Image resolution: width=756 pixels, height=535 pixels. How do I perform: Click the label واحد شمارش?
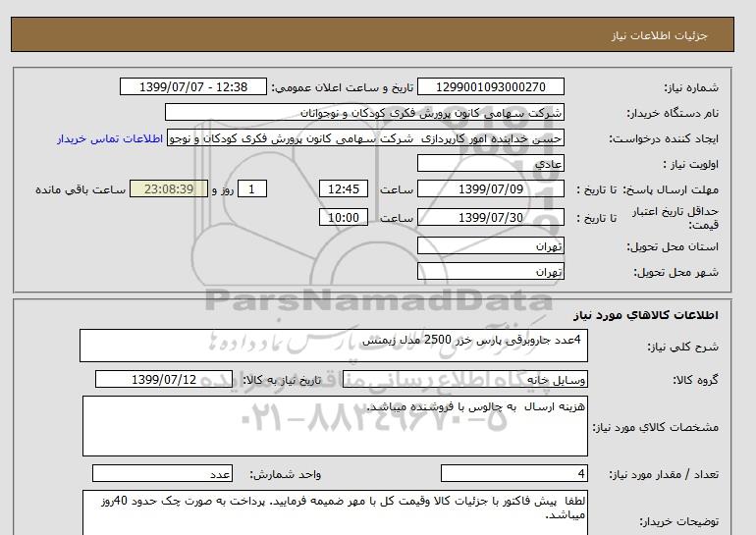pos(286,474)
